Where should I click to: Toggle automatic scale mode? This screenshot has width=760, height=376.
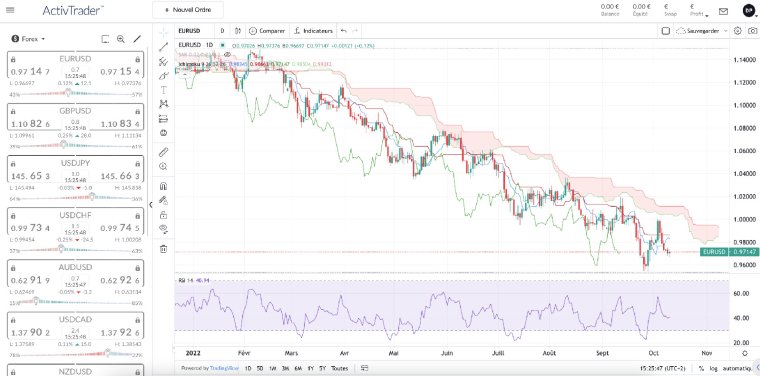tap(737, 368)
